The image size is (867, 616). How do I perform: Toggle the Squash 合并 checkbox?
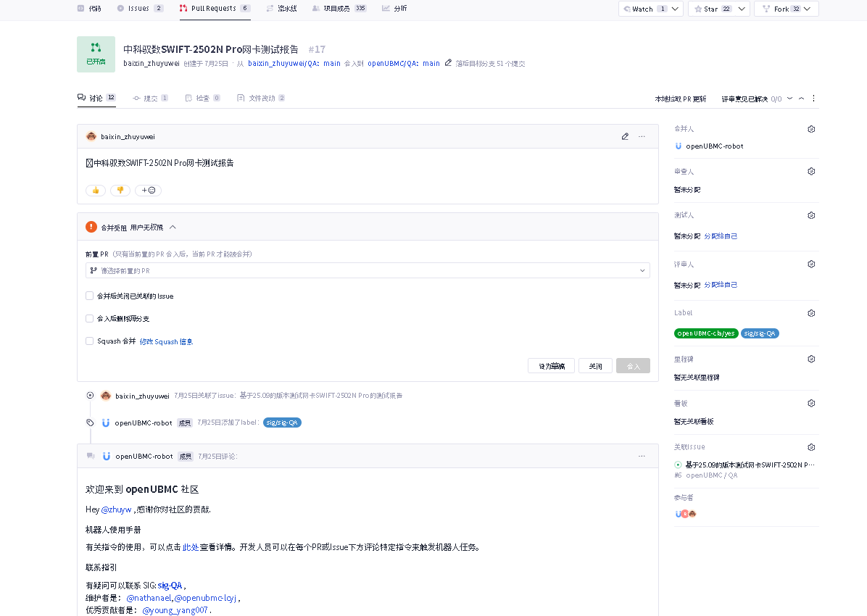[90, 341]
